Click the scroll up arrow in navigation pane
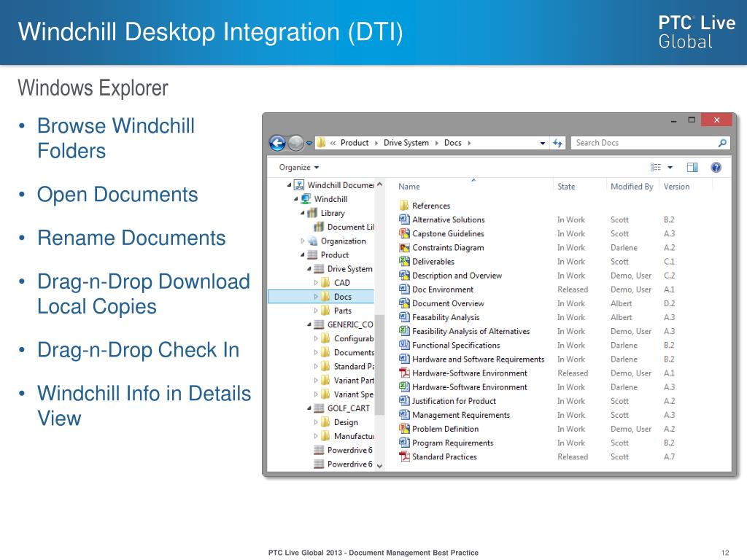Viewport: 747px width, 560px height. pos(379,184)
